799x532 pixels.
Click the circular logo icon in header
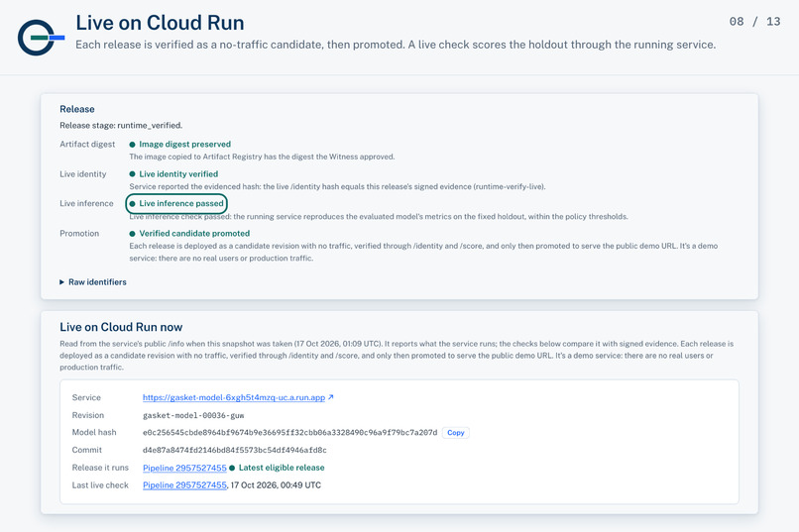point(41,38)
